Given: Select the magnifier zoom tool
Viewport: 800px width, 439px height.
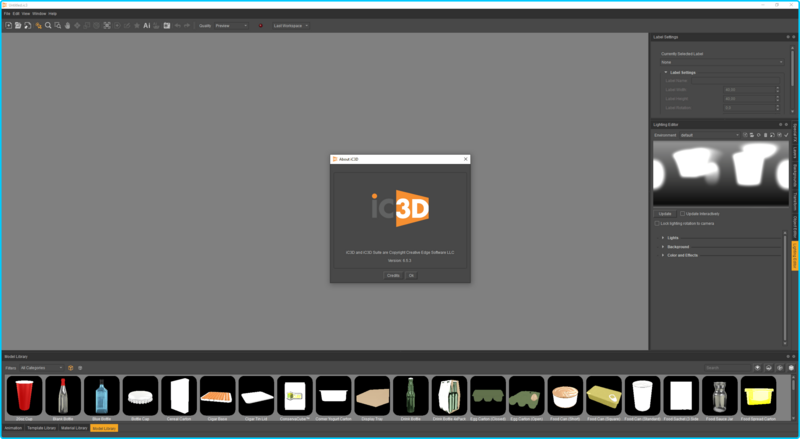Looking at the screenshot, I should pyautogui.click(x=48, y=26).
